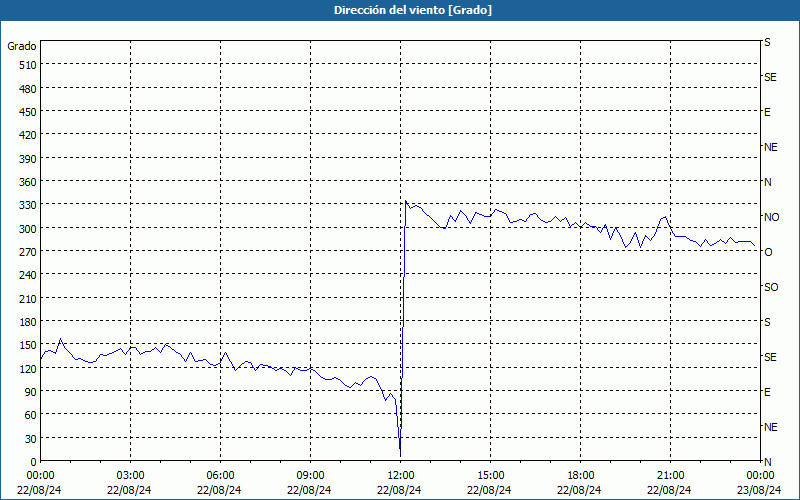This screenshot has width=800, height=500.
Task: Pick the 390 label on the left axis
Action: (28, 159)
